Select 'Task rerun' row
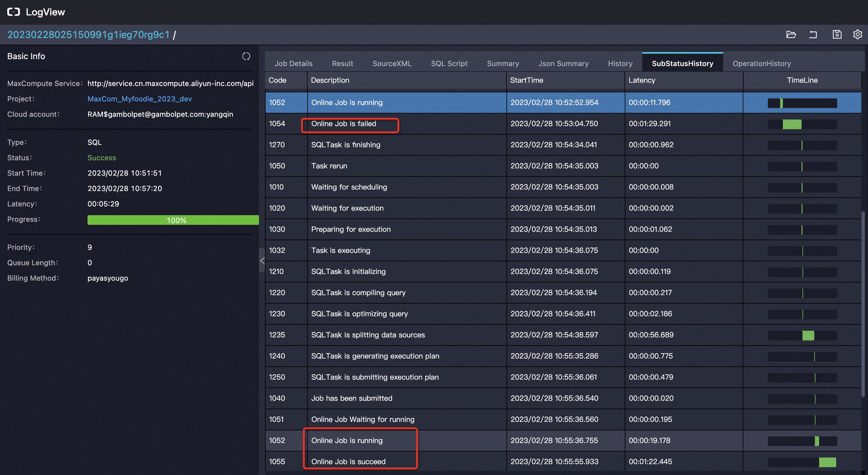 563,166
